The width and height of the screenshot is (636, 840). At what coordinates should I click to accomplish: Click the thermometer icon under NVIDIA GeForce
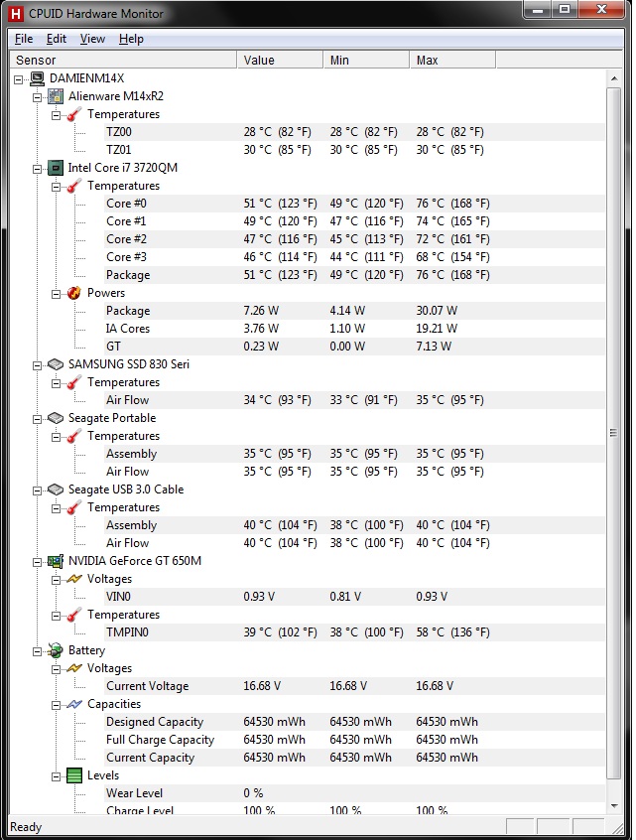click(x=74, y=615)
